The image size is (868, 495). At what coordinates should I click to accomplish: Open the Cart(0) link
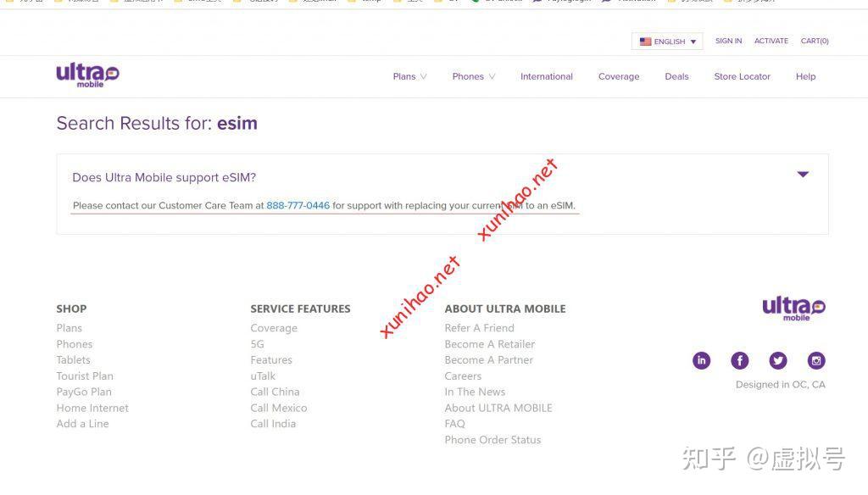[x=815, y=41]
